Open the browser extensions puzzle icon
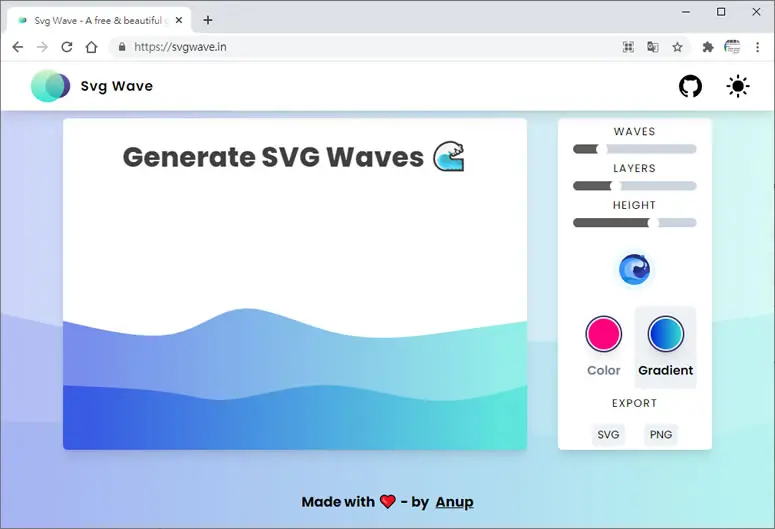 click(x=708, y=47)
